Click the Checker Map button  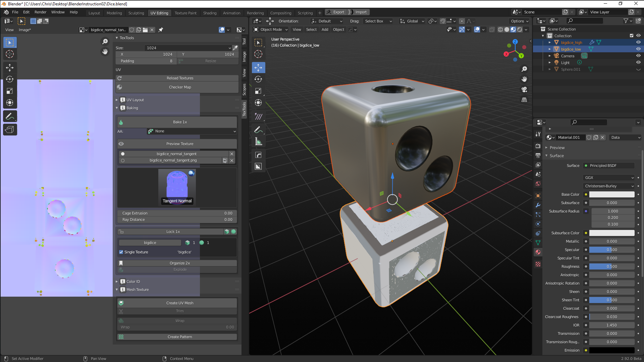177,87
